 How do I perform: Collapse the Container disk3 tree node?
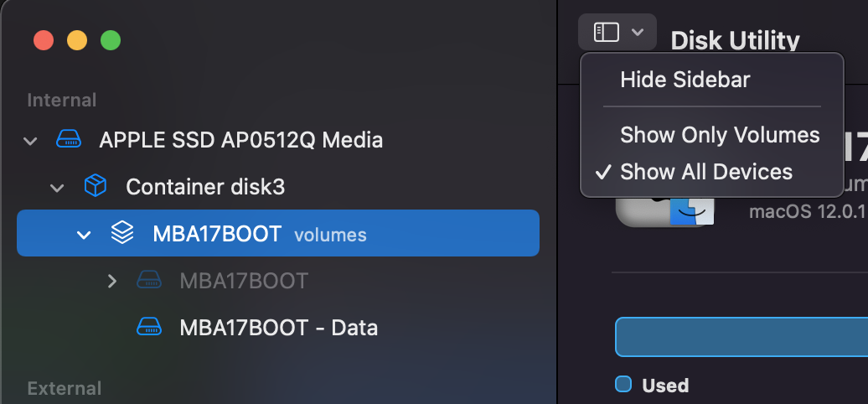click(57, 188)
